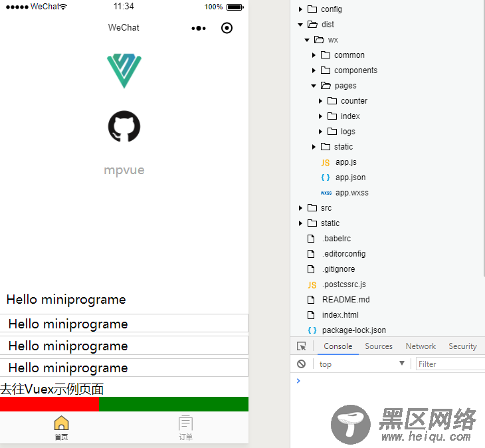This screenshot has height=448, width=485.
Task: Click the file icon beside README.md
Action: tap(311, 300)
